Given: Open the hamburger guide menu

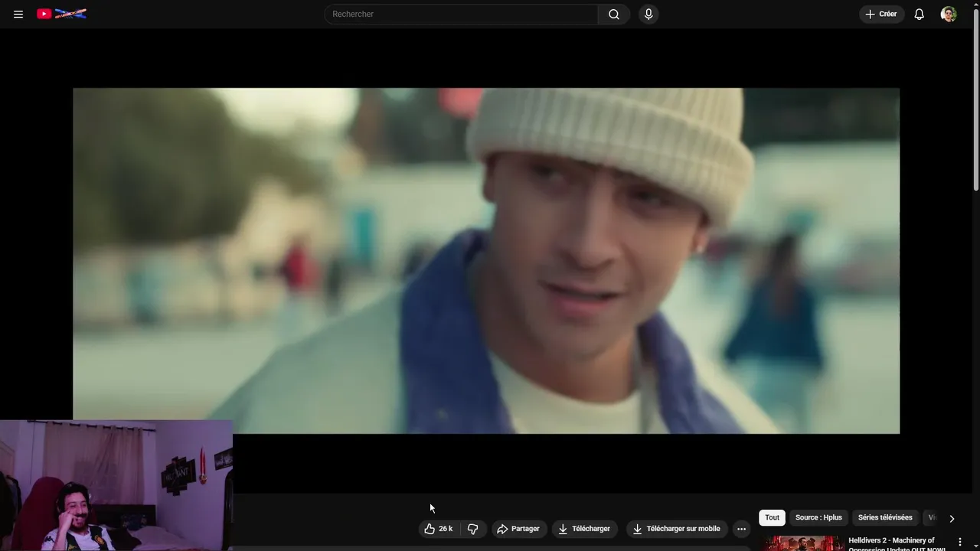Looking at the screenshot, I should [x=18, y=14].
